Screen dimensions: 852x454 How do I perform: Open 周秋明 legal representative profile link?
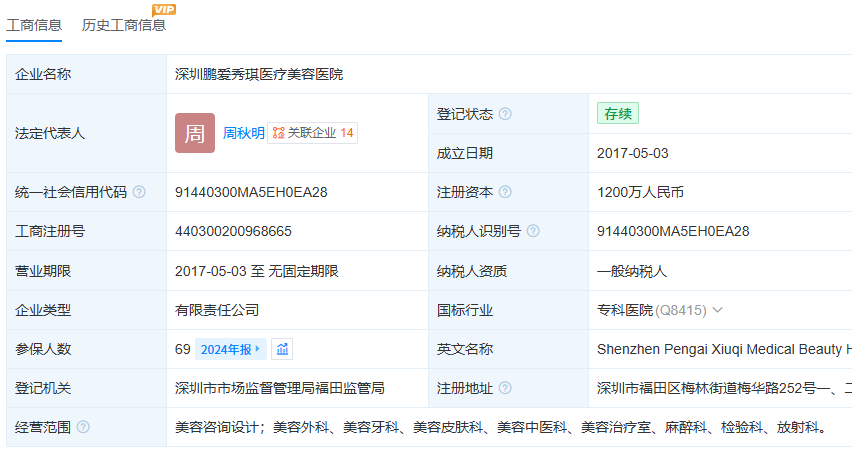[243, 133]
